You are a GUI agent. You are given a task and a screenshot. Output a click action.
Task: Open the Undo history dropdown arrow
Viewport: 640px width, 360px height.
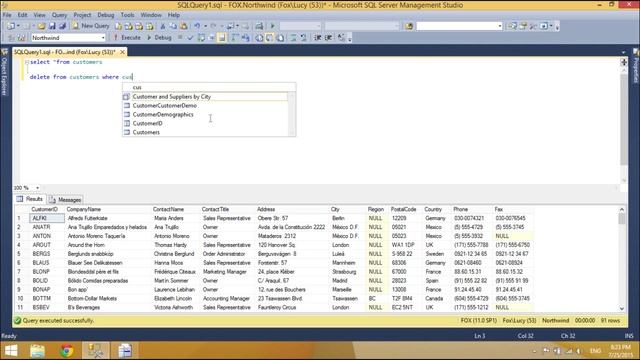pos(205,26)
